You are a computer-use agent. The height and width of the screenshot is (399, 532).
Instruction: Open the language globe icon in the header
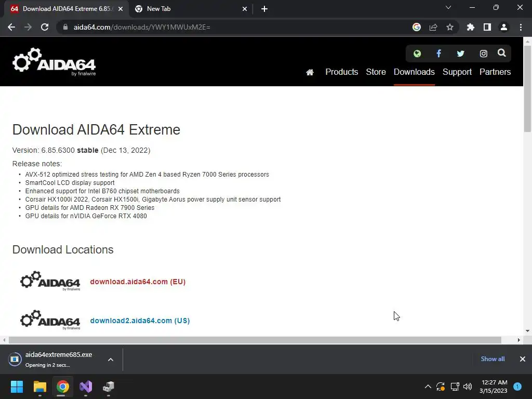417,54
